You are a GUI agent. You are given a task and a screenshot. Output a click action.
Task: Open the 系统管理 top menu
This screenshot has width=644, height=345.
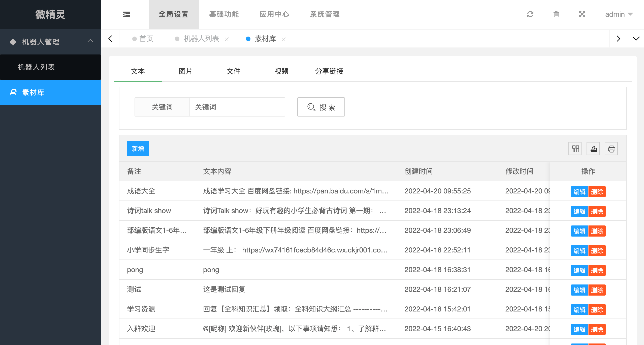(325, 14)
